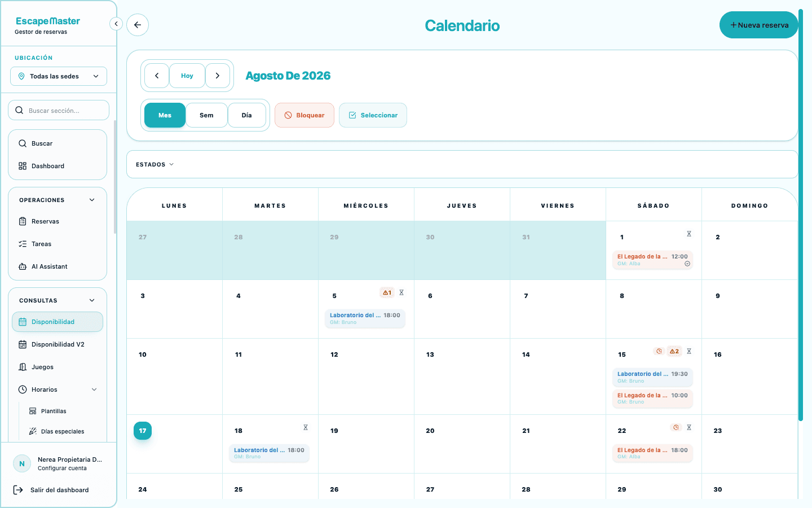
Task: Open the Todas las sedes location dropdown
Action: click(59, 76)
